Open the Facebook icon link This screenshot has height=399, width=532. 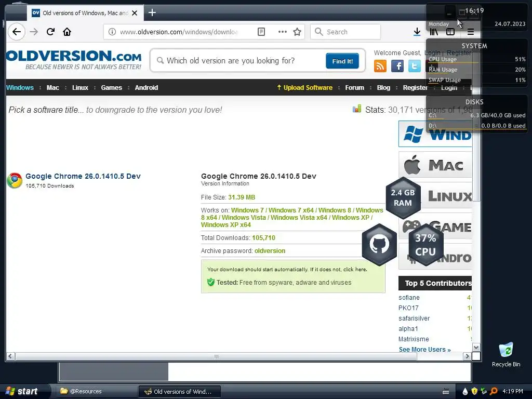pyautogui.click(x=397, y=66)
